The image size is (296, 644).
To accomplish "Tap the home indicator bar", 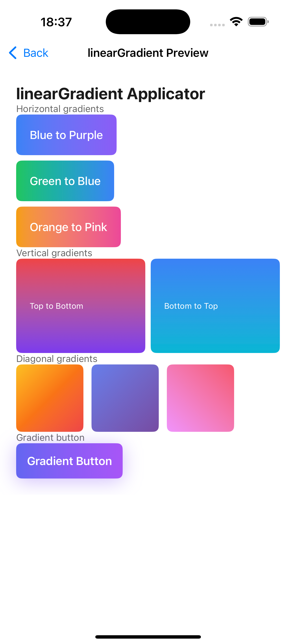I will [x=148, y=637].
